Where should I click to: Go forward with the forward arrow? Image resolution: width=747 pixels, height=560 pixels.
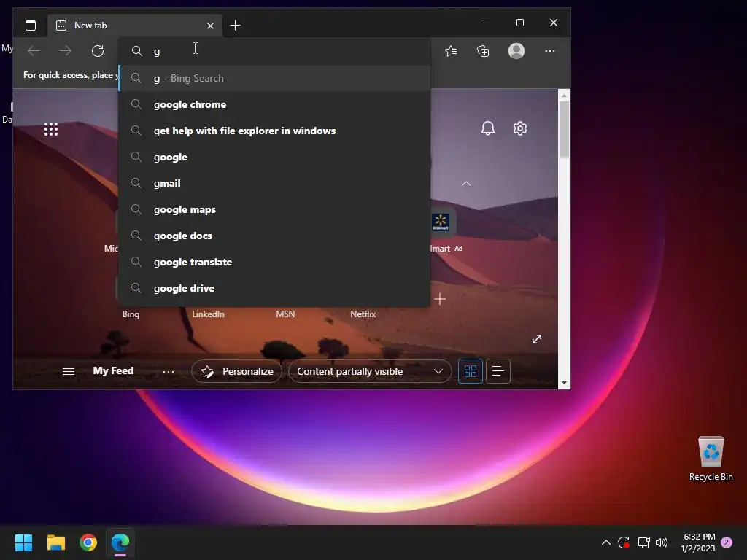coord(65,51)
